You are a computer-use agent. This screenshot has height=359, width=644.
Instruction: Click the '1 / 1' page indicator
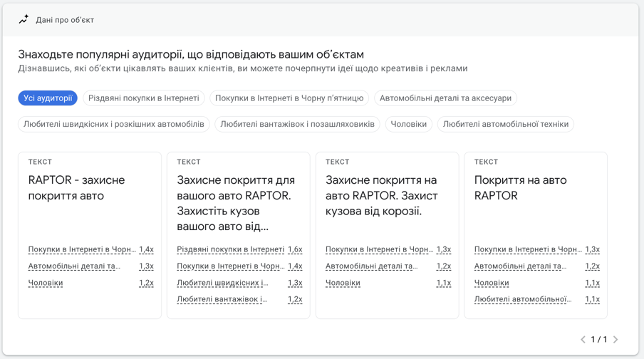599,339
